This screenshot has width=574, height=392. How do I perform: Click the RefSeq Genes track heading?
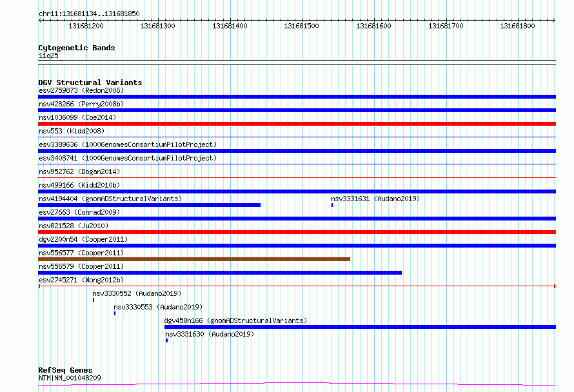(65, 371)
